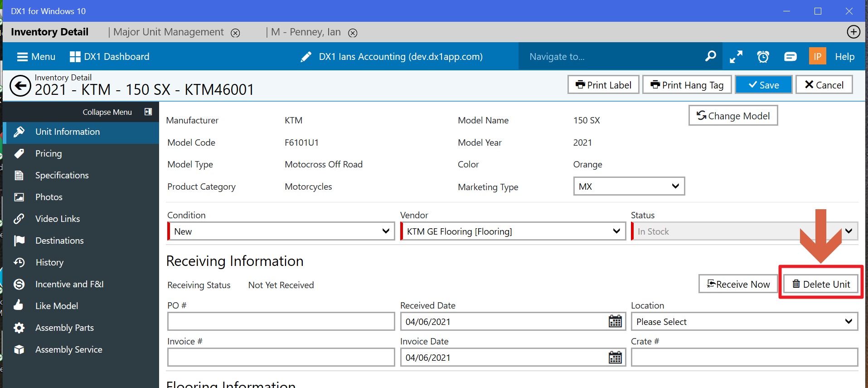Expand the Condition dropdown

click(x=281, y=231)
